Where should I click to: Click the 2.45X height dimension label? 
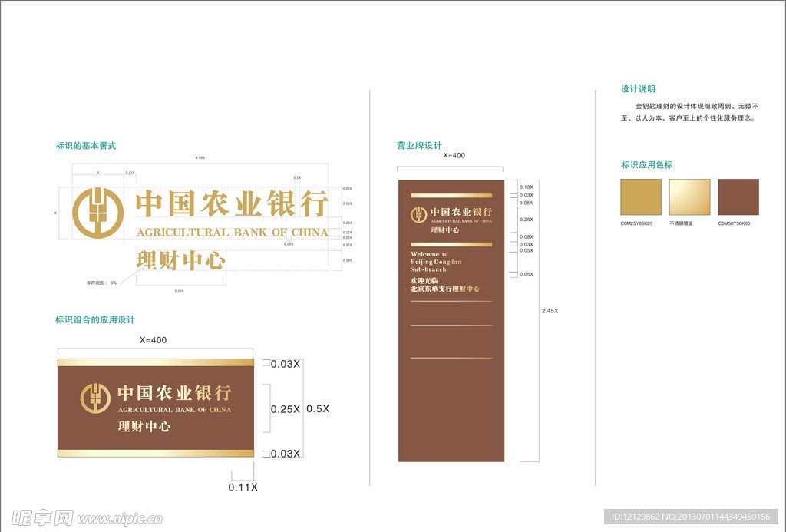(x=550, y=311)
